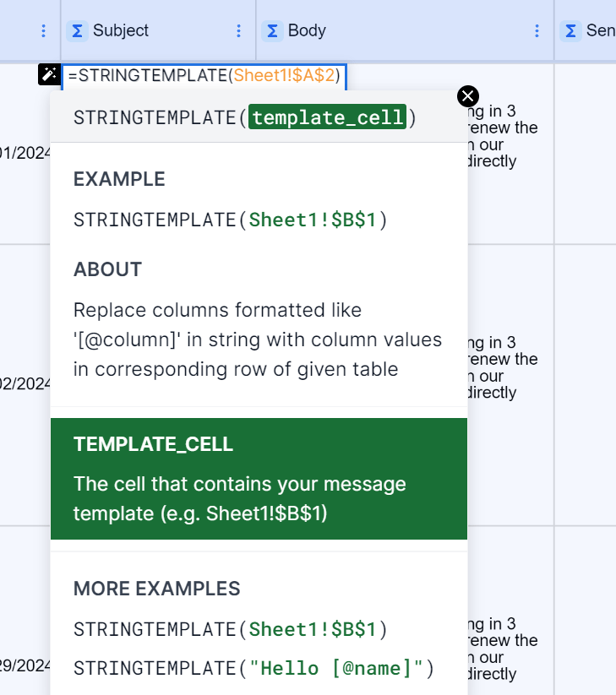This screenshot has width=616, height=695.
Task: Select the Body column header
Action: tap(405, 30)
